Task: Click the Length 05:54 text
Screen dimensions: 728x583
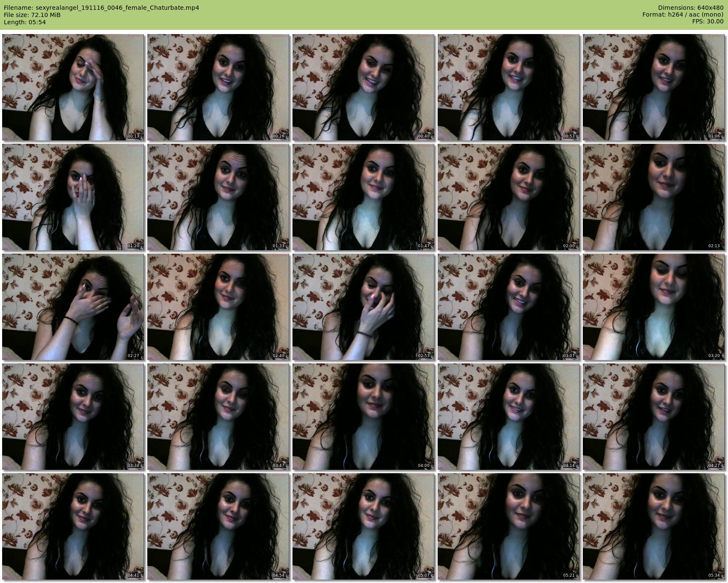Action: (x=25, y=22)
